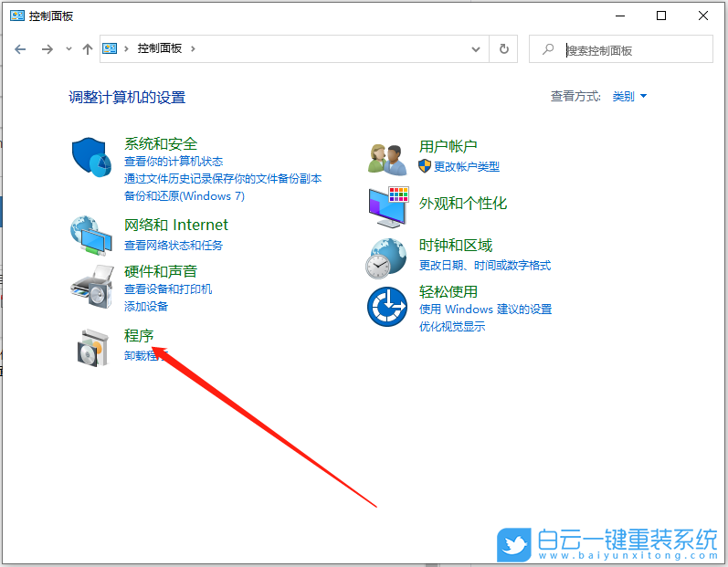The width and height of the screenshot is (728, 567).
Task: Open 网络和 Internet category
Action: (176, 225)
